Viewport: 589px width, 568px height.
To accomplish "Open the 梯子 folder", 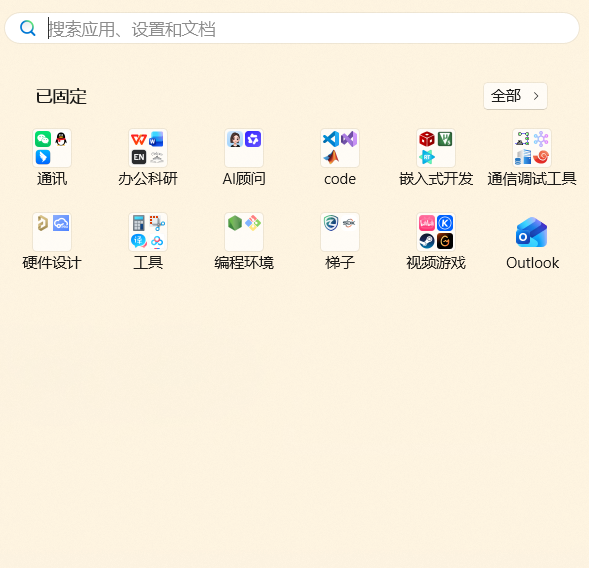I will click(340, 232).
